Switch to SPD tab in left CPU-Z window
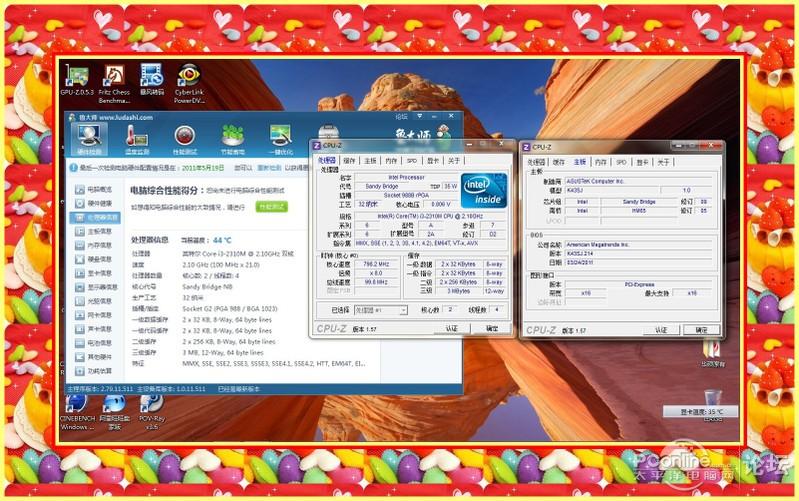The height and width of the screenshot is (501, 799). click(412, 161)
